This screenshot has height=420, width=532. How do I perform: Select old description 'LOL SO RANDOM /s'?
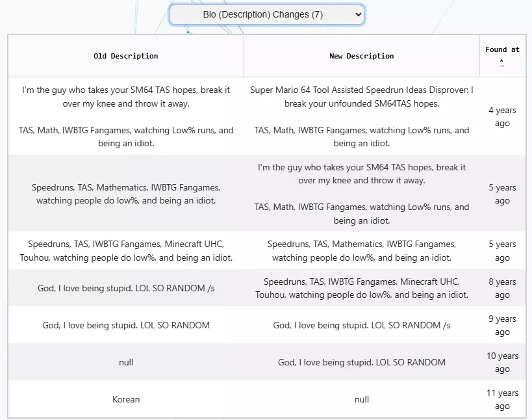[x=126, y=288]
